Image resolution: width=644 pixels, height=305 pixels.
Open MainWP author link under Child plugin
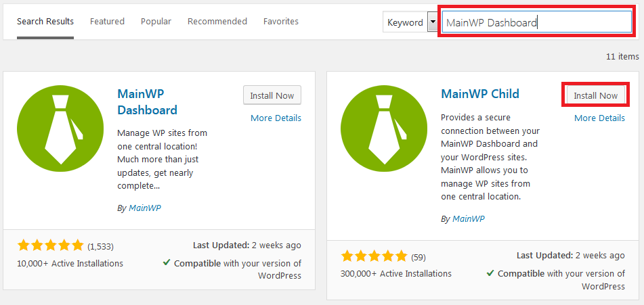pos(468,219)
